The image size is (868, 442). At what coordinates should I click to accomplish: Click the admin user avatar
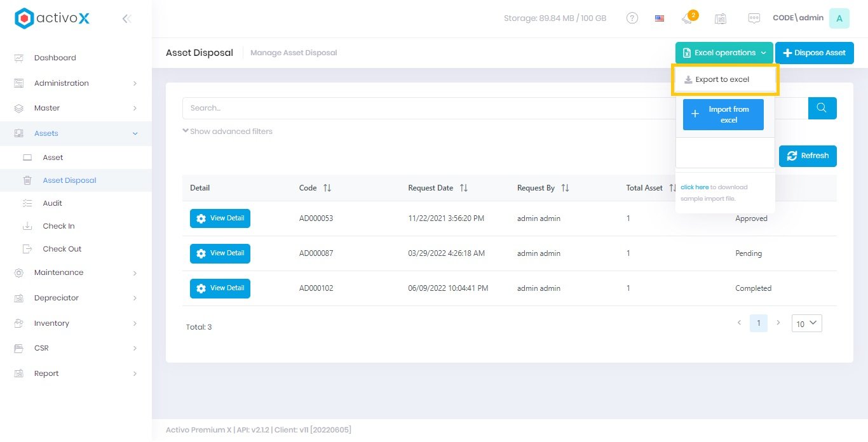[x=839, y=18]
